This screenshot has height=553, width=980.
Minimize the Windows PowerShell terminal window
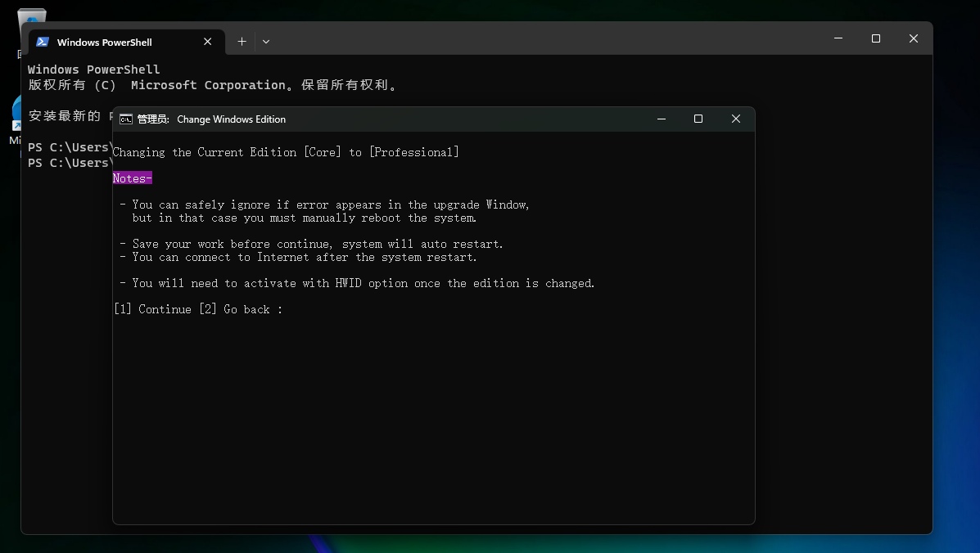click(x=838, y=38)
